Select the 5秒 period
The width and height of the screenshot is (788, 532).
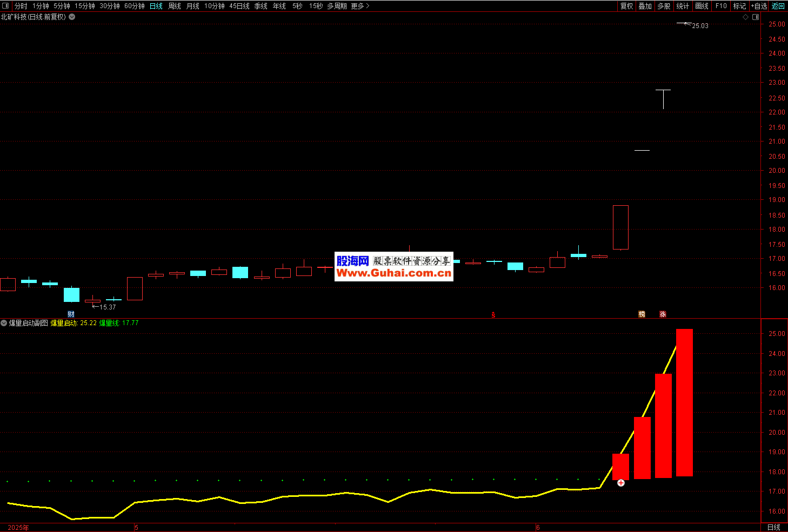point(298,6)
